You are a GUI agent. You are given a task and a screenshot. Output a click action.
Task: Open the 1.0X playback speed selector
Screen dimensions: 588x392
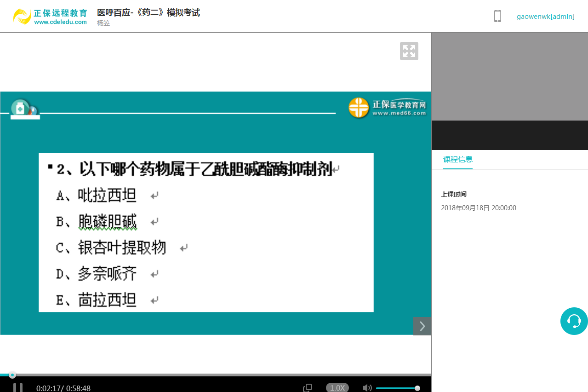(337, 387)
